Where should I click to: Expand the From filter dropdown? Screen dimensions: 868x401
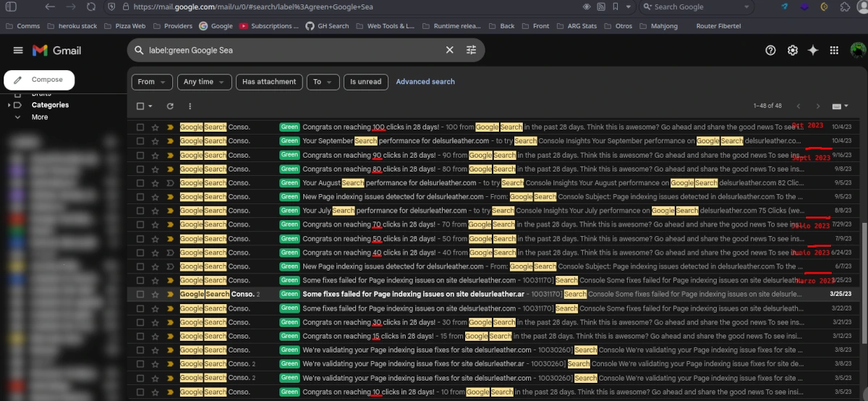tap(152, 82)
